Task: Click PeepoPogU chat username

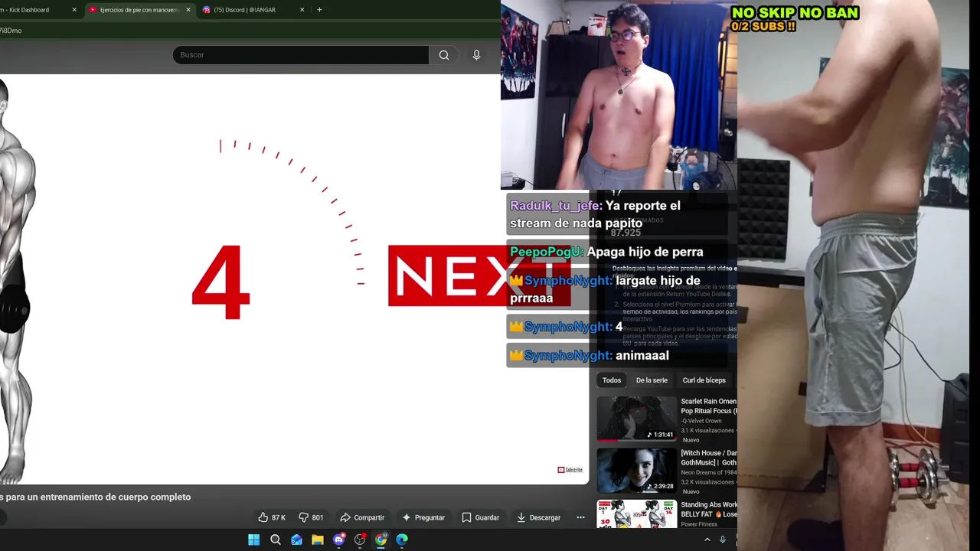Action: coord(547,252)
